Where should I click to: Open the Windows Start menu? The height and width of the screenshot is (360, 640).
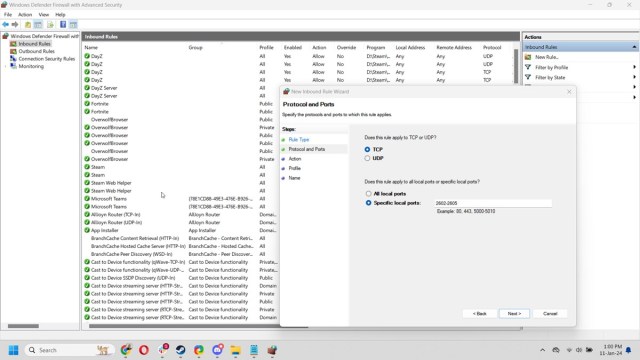point(13,350)
